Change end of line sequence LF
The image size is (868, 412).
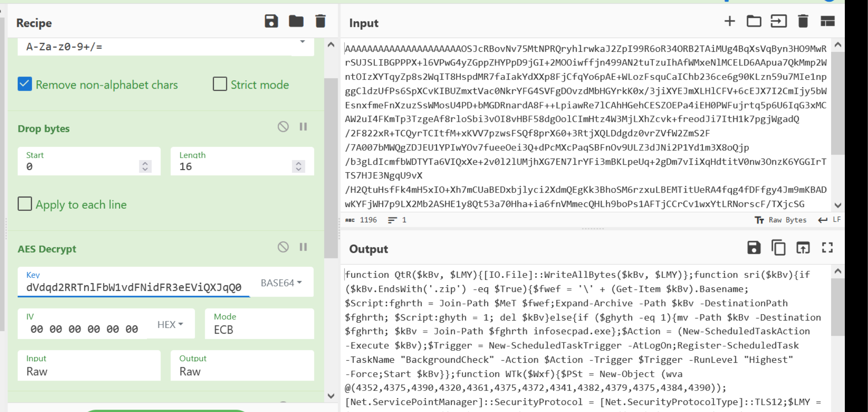click(830, 219)
